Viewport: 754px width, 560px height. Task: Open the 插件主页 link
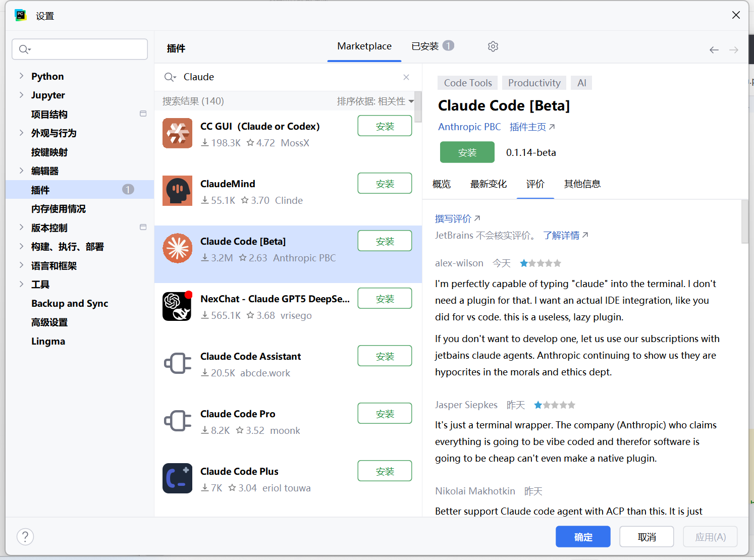point(532,127)
